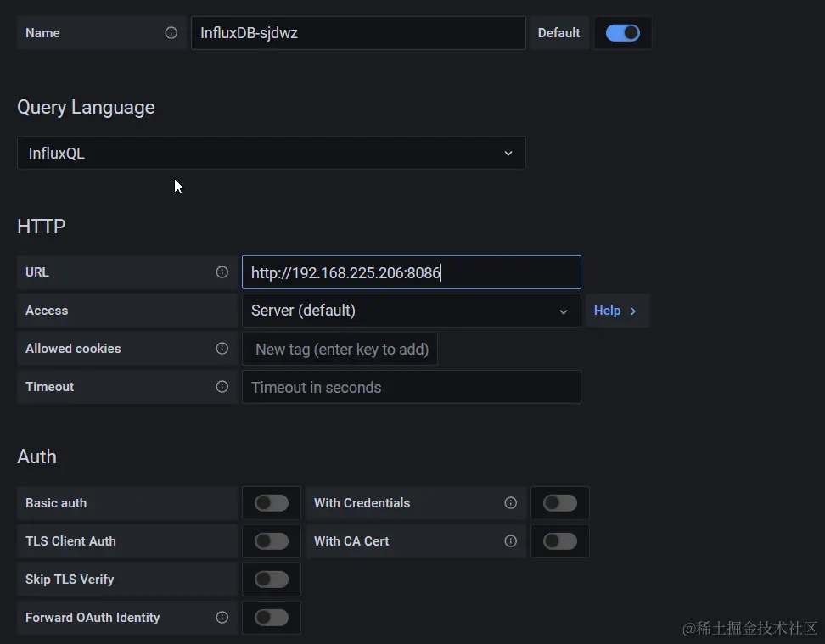Enable the TLS Client Auth switch

click(x=272, y=540)
